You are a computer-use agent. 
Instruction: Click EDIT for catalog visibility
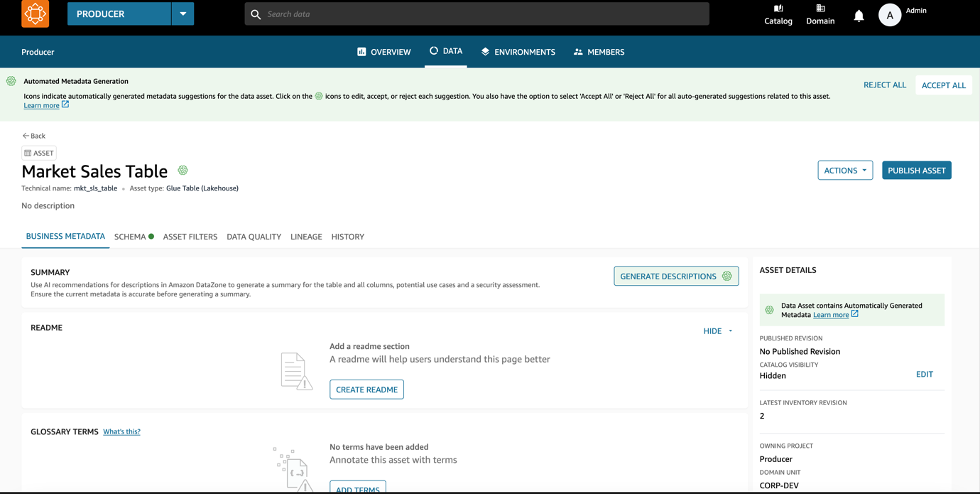[925, 374]
